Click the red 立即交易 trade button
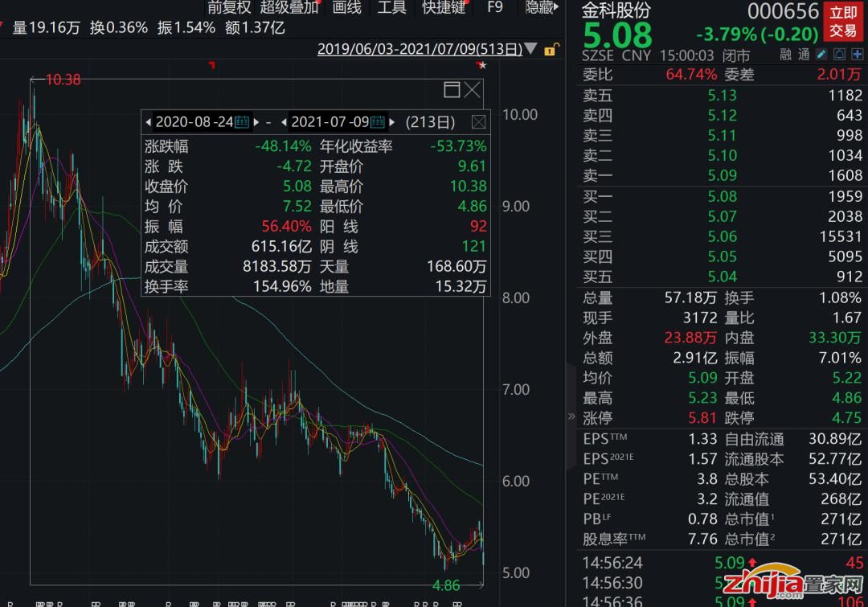The image size is (868, 607). click(842, 22)
